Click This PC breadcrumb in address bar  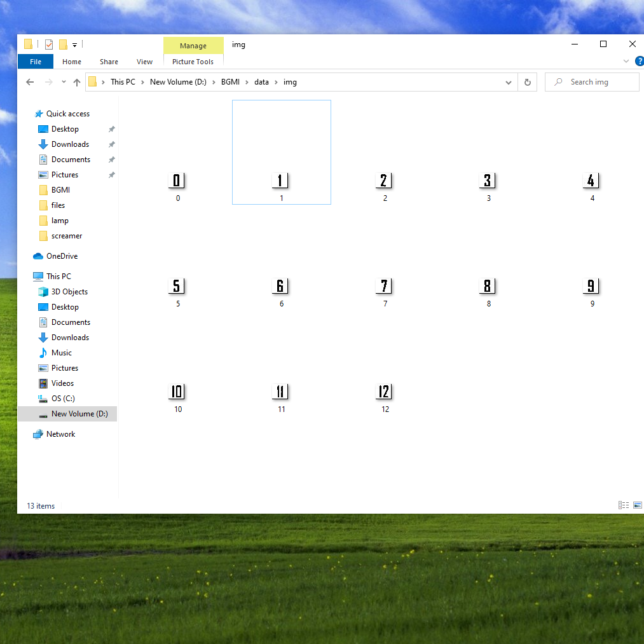click(123, 82)
